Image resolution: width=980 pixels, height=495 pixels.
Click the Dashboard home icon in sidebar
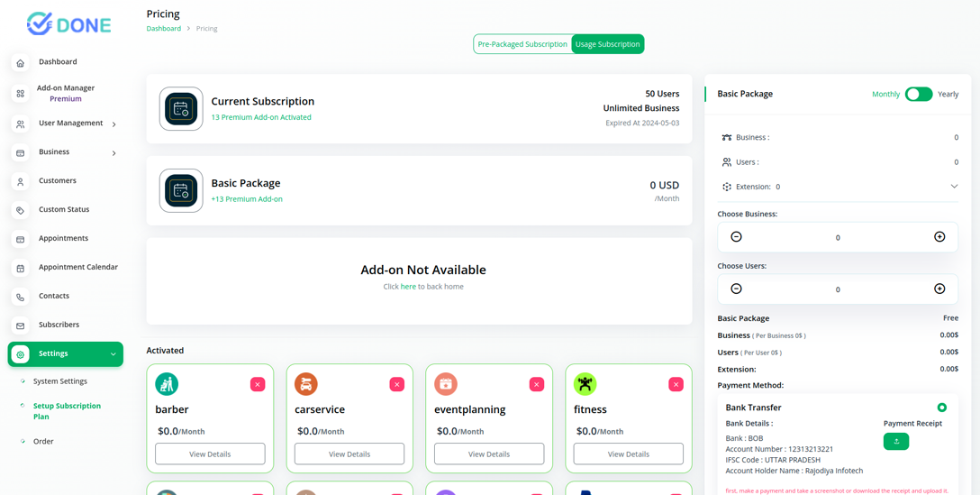click(x=20, y=62)
